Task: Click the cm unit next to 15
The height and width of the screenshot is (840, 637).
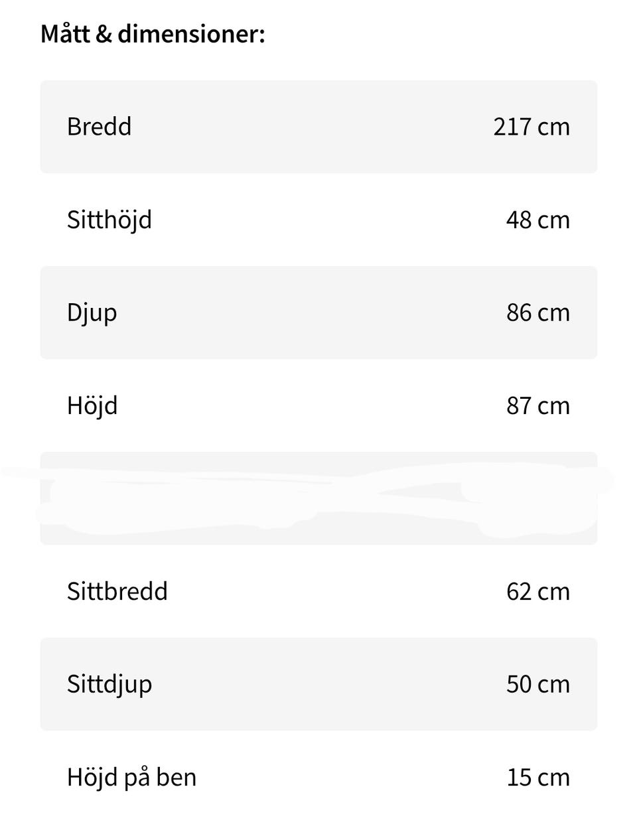Action: coord(553,777)
